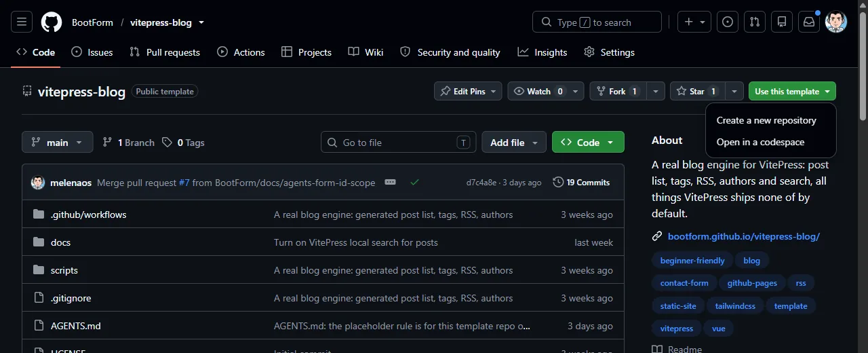View the 19 Commits history

(581, 182)
